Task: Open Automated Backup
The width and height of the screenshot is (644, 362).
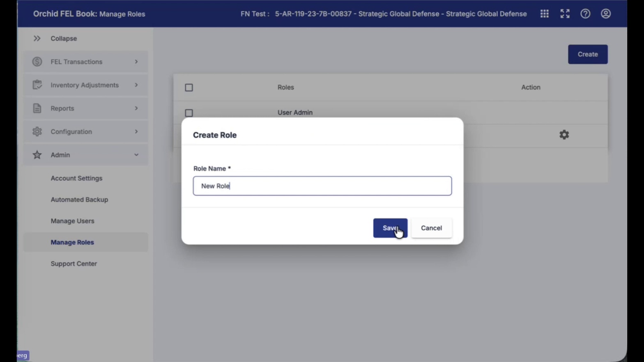Action: click(x=79, y=199)
